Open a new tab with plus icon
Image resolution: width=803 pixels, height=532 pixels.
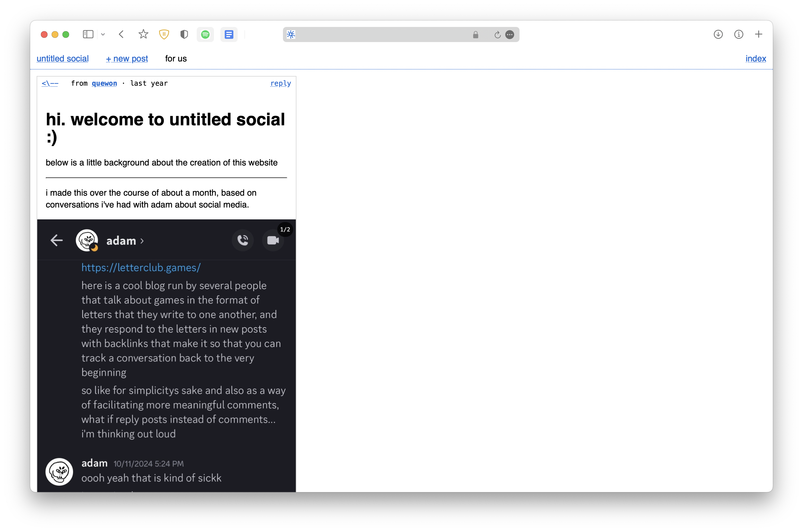click(759, 34)
